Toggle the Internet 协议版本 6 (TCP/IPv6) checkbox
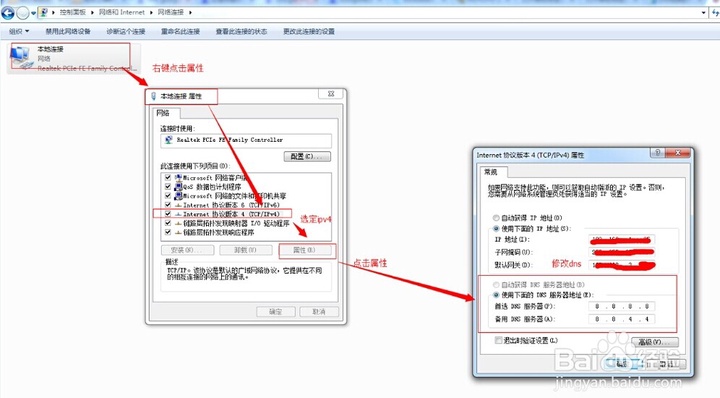720x398 pixels. coord(168,205)
